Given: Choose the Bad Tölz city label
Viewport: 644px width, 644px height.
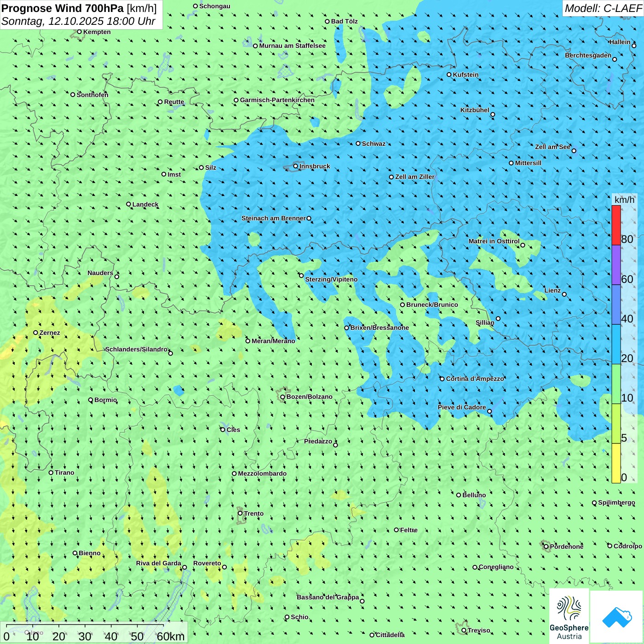Looking at the screenshot, I should (x=344, y=21).
